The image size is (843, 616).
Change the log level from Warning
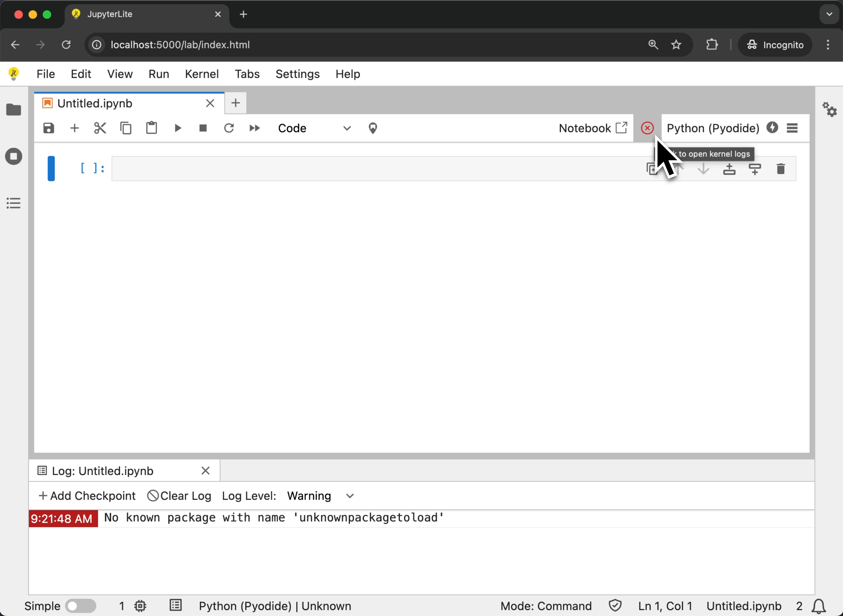[x=321, y=496]
